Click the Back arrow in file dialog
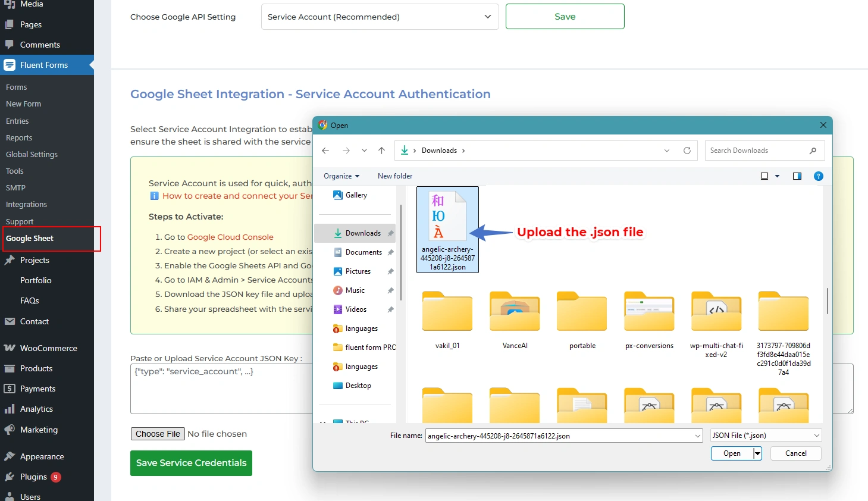This screenshot has height=501, width=868. coord(325,151)
